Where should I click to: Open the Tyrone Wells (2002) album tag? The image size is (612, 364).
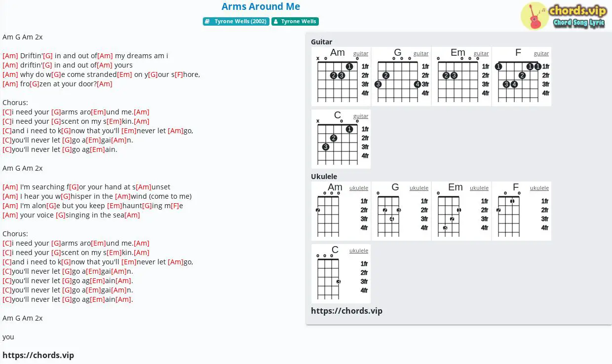[236, 21]
